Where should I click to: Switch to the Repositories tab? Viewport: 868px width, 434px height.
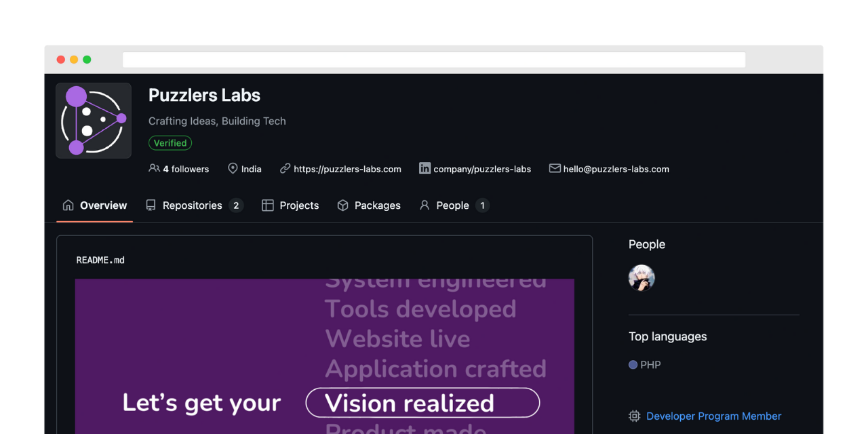click(192, 205)
